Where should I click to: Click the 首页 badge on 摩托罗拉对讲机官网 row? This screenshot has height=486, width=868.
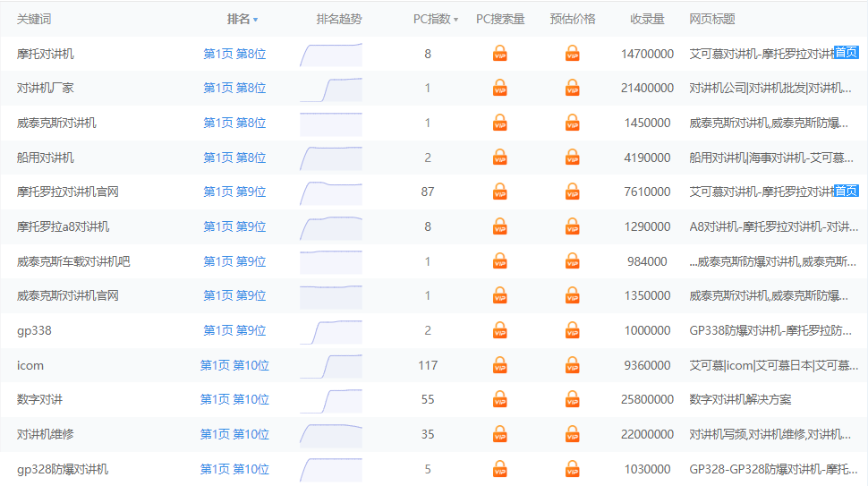pos(846,191)
